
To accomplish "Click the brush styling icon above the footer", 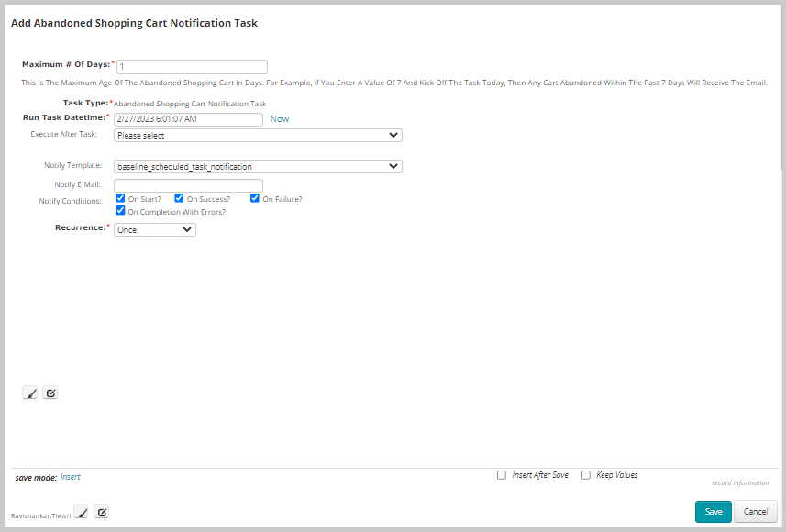I will (x=29, y=392).
